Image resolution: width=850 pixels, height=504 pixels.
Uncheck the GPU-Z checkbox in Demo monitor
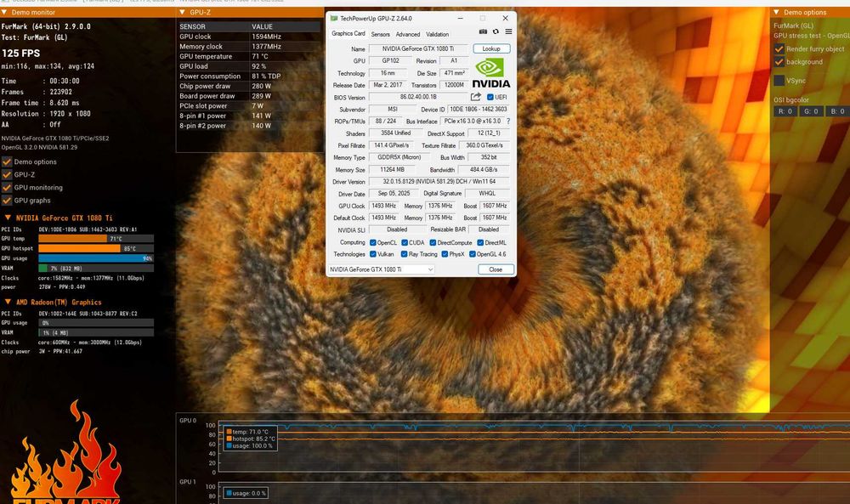(x=7, y=174)
